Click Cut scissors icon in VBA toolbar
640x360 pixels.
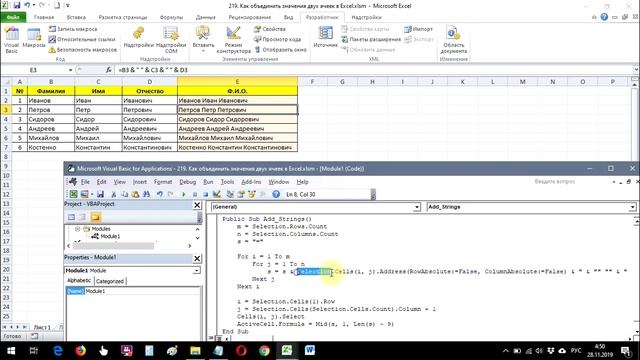coord(114,194)
